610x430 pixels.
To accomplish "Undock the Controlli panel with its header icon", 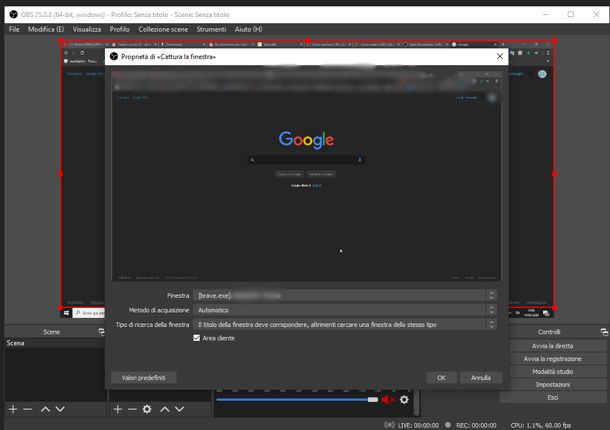I will coord(604,332).
